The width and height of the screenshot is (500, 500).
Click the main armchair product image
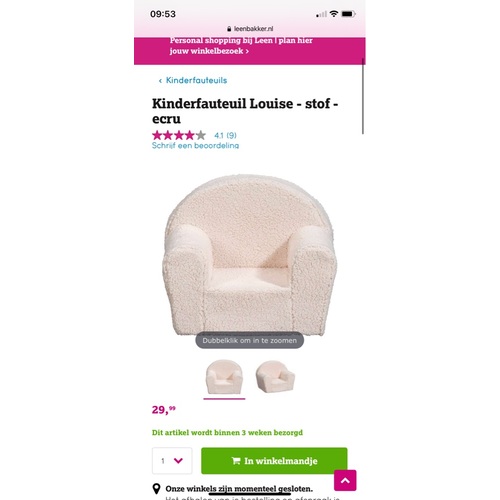coord(249,255)
